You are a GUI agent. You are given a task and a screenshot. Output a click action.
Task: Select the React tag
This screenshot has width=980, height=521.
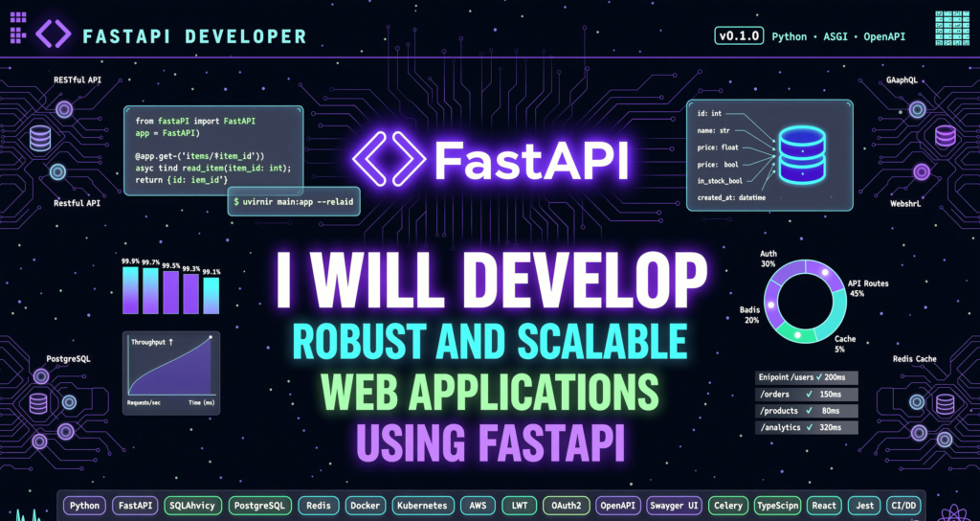coord(824,506)
